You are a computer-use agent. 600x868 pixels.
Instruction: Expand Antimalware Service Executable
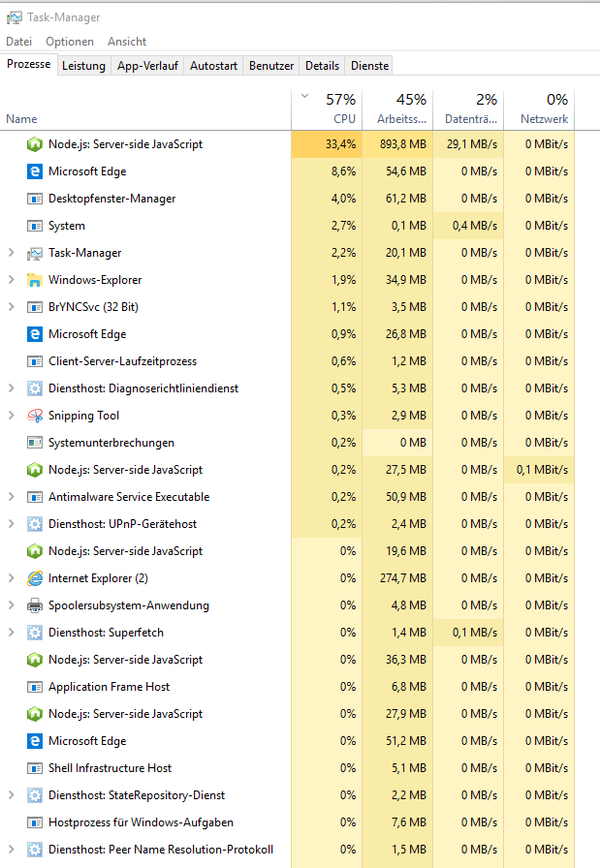[11, 497]
